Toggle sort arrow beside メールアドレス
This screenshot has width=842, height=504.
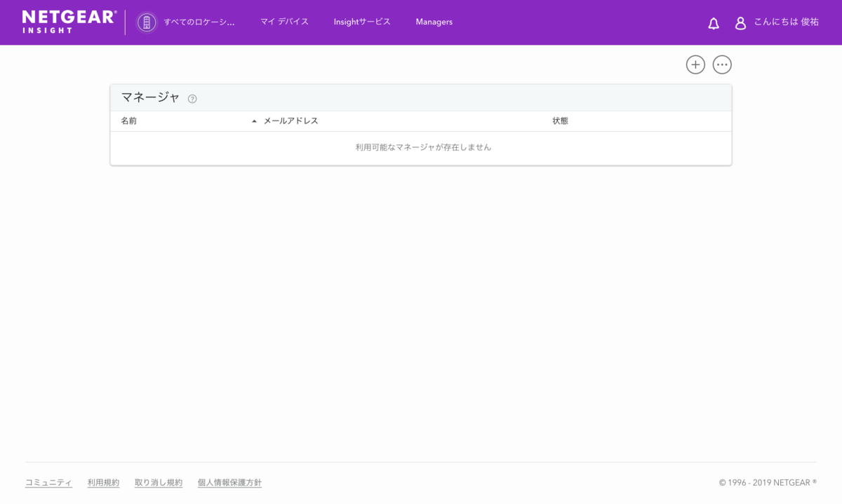(254, 121)
